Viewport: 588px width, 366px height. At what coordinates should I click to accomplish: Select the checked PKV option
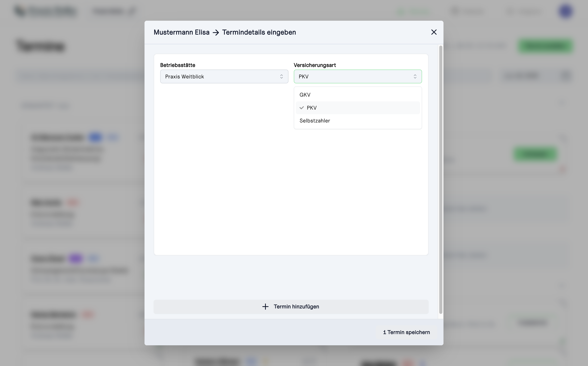(x=358, y=108)
